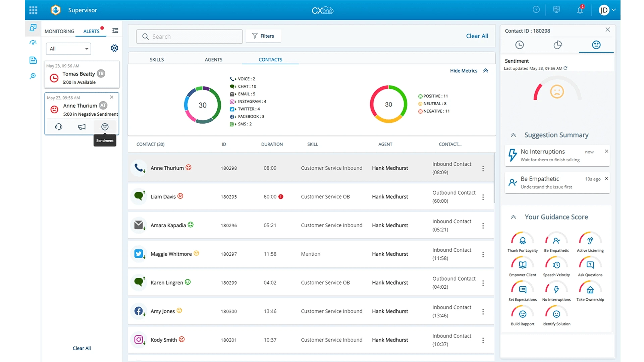Type a query in the Search field

click(189, 36)
